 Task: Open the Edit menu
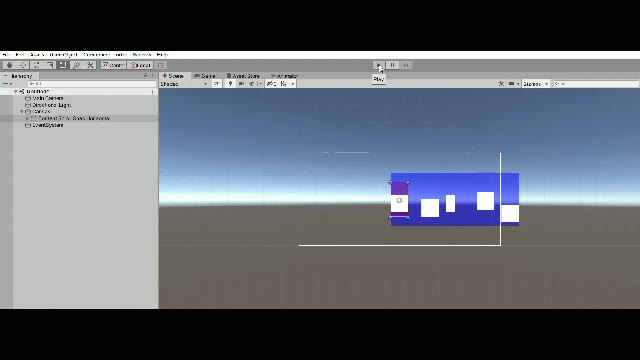tap(20, 55)
